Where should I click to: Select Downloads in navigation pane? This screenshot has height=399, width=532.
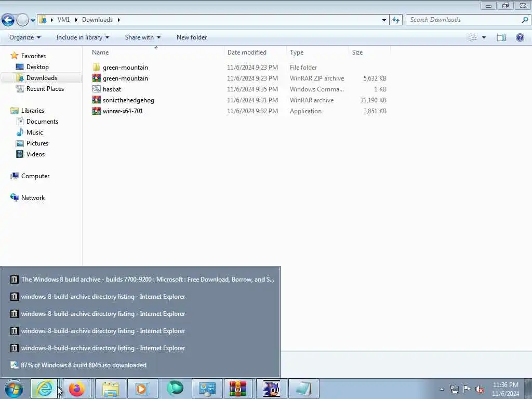42,78
